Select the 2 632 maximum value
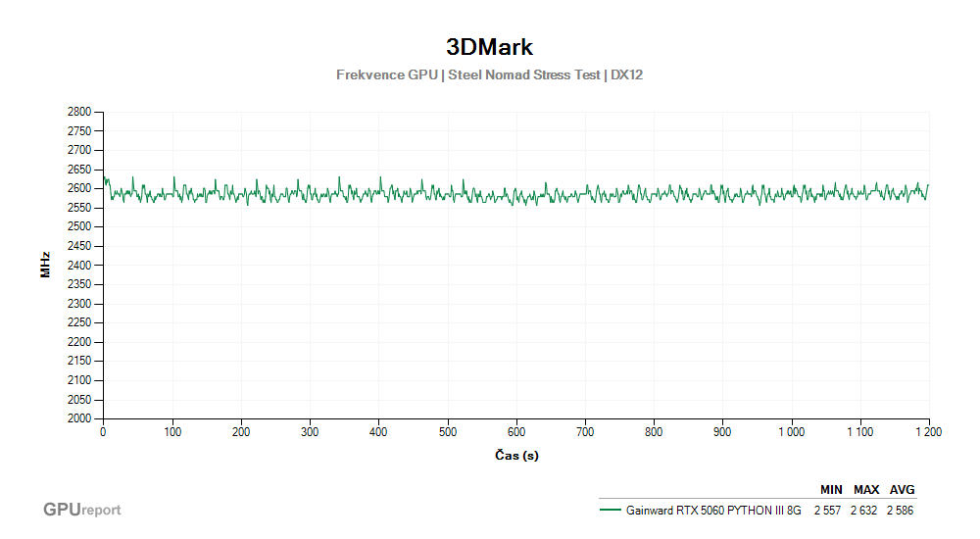The image size is (980, 539). [x=865, y=510]
